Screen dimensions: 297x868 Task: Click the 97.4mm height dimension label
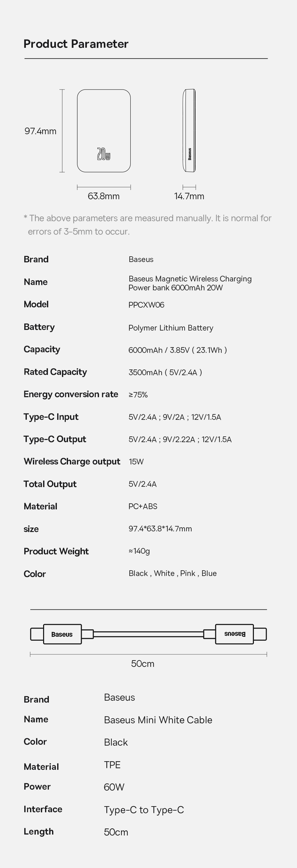pos(41,131)
